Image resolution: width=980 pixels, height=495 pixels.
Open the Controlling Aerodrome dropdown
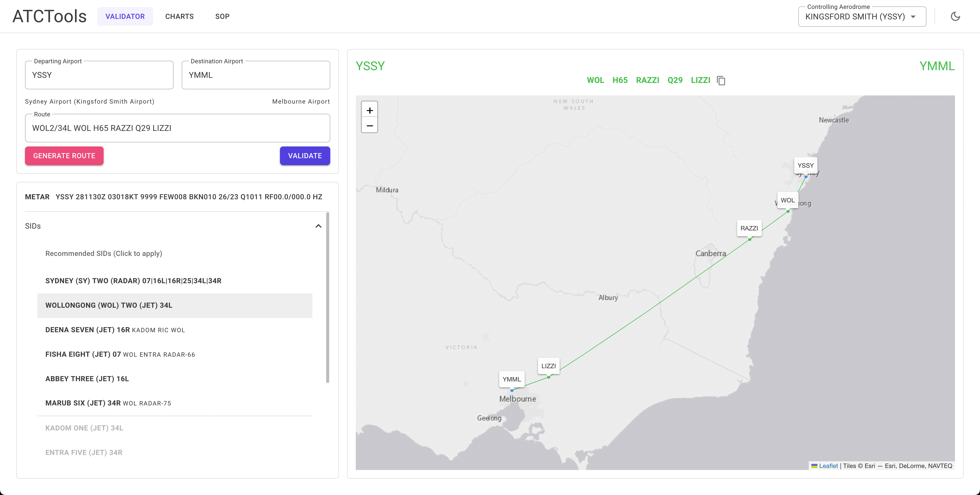click(862, 16)
